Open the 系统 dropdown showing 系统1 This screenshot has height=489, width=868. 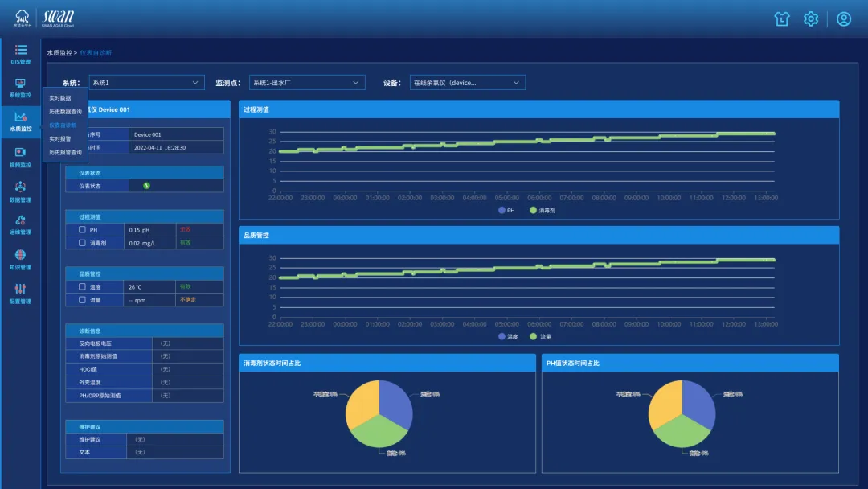pos(146,83)
